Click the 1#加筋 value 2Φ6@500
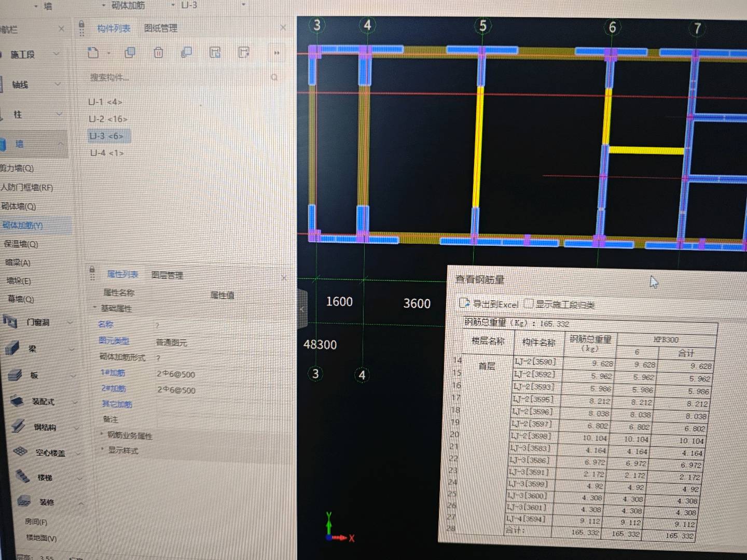The height and width of the screenshot is (560, 747). 176,374
